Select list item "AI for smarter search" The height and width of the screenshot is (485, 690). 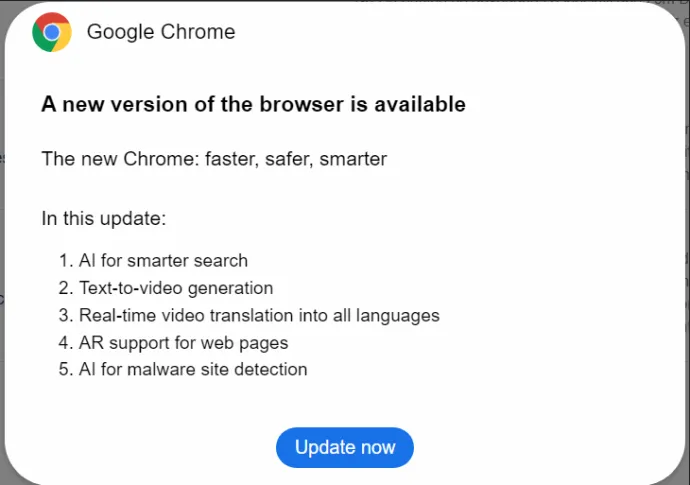(163, 261)
